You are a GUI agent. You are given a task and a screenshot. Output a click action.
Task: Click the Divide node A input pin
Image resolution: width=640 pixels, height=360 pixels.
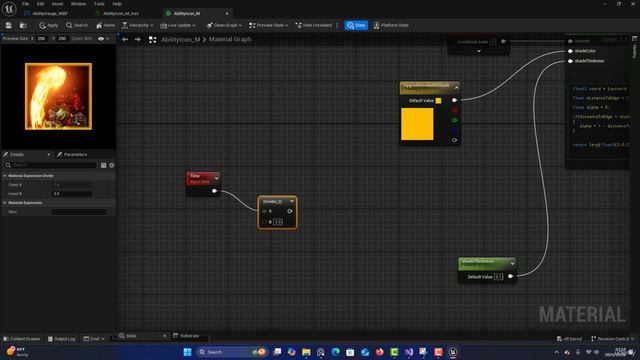(264, 211)
